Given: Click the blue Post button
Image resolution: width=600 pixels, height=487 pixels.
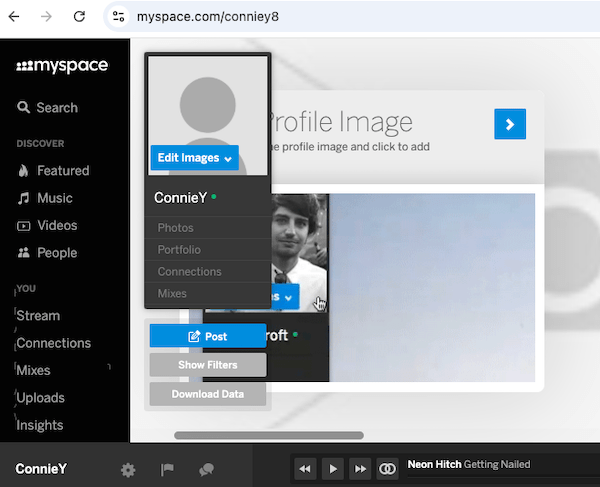Looking at the screenshot, I should (207, 337).
